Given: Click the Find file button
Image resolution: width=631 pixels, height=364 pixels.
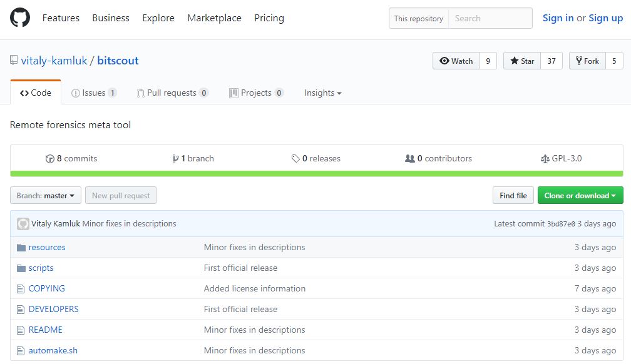Looking at the screenshot, I should (513, 196).
